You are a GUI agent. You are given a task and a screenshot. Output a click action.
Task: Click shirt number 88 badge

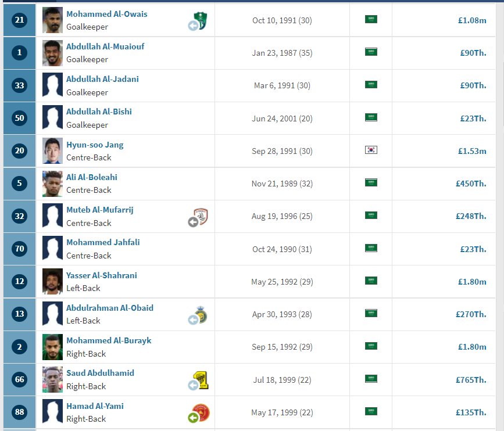(x=20, y=412)
